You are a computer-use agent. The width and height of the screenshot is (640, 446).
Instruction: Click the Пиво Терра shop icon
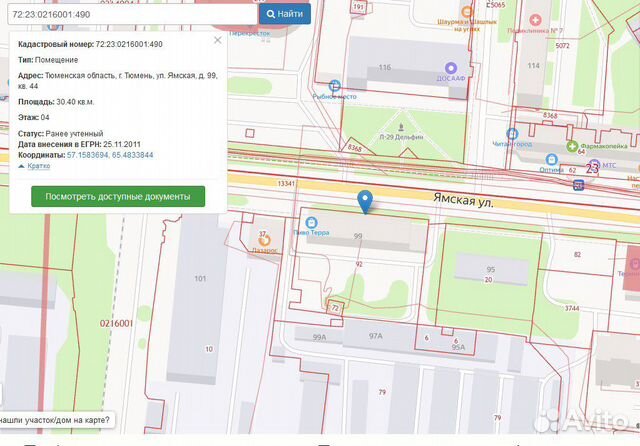pos(311,223)
